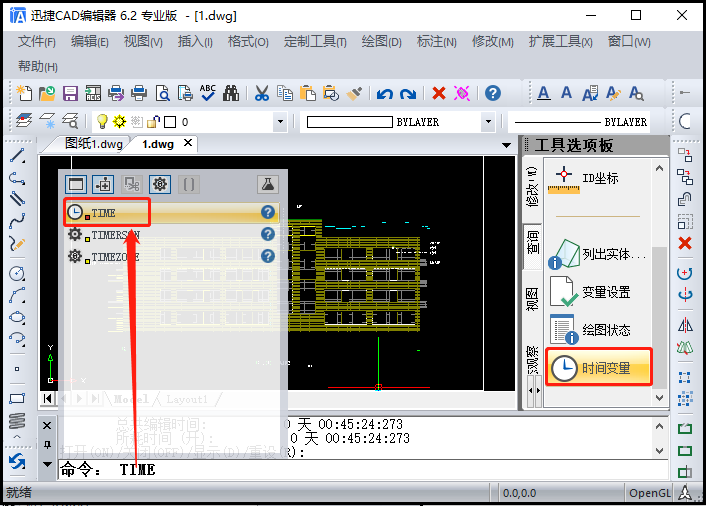Open the BYLAYER linetype dropdown
The height and width of the screenshot is (506, 706).
(x=579, y=122)
